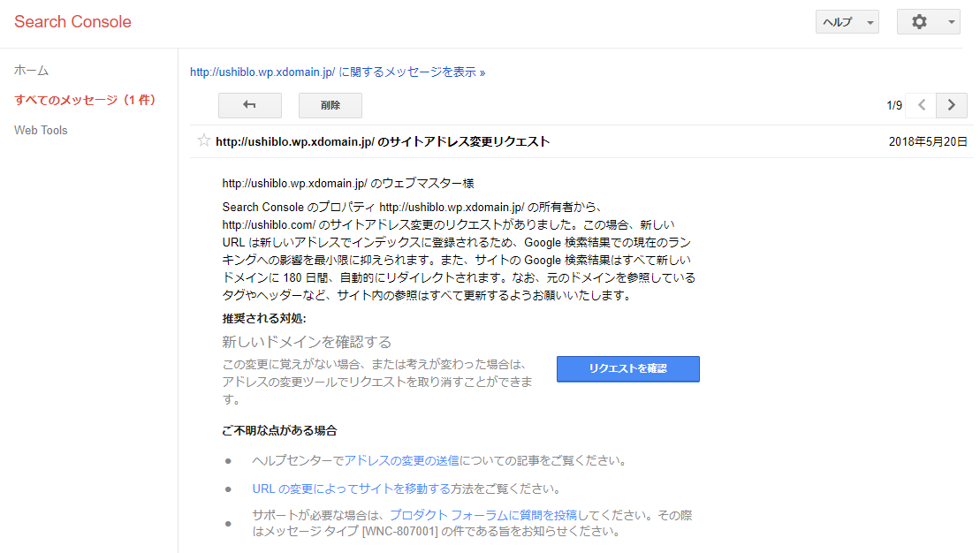The height and width of the screenshot is (553, 980).
Task: Open ホーム in the sidebar
Action: pos(31,70)
